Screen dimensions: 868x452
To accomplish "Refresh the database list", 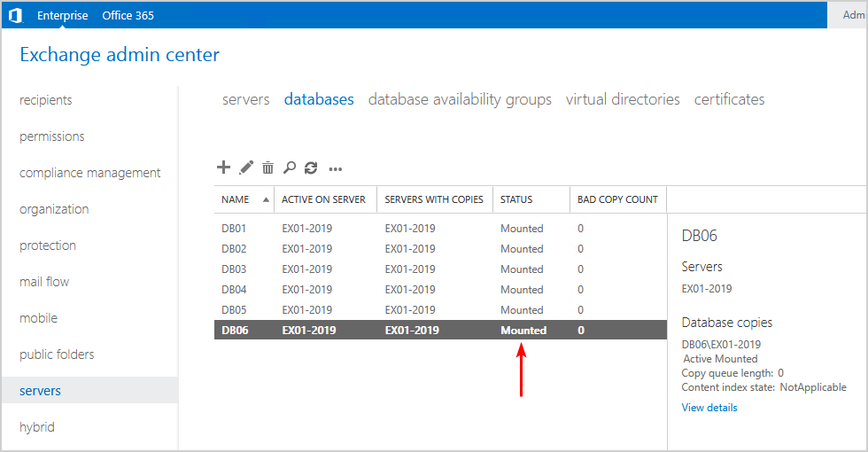I will [311, 168].
